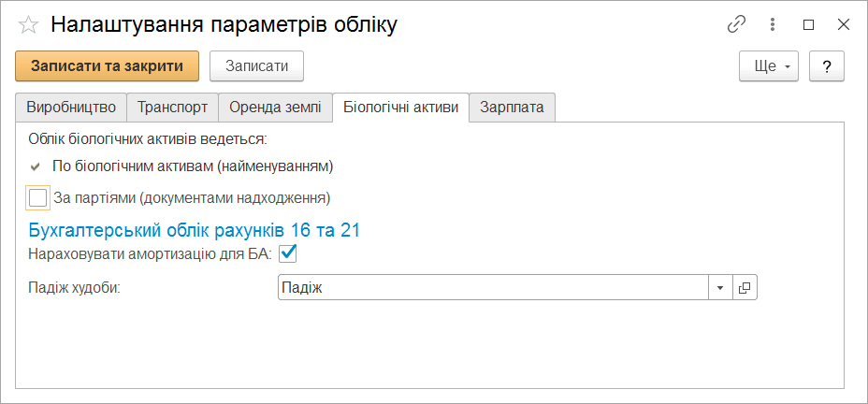
Task: Maximize the settings window
Action: tap(809, 25)
